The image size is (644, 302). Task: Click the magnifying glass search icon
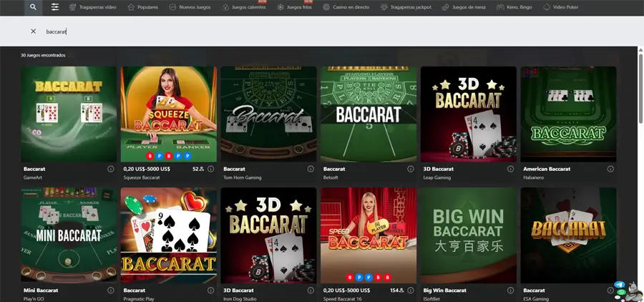[x=33, y=7]
